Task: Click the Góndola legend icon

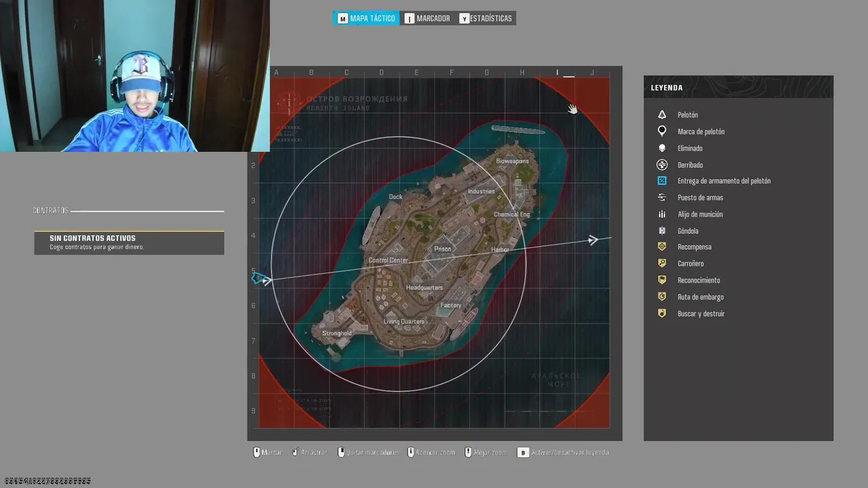Action: 662,231
